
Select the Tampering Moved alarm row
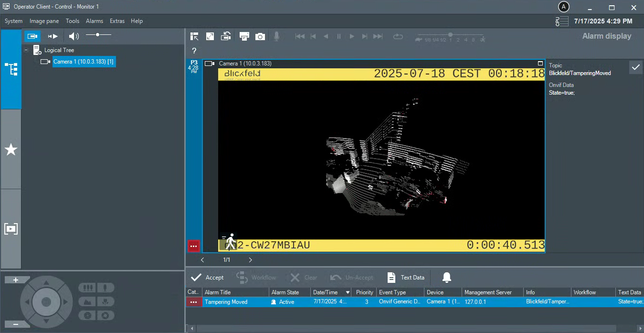point(226,302)
